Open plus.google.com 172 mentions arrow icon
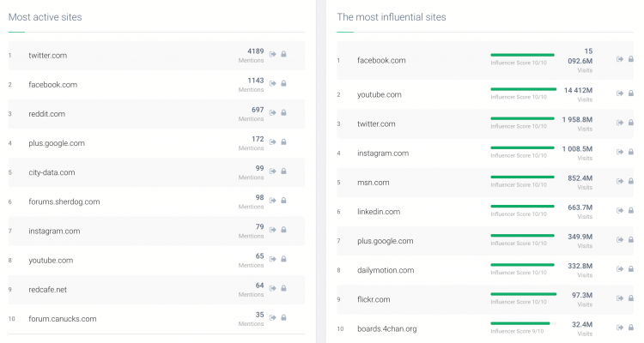Screen dimensions: 644x343 273,142
